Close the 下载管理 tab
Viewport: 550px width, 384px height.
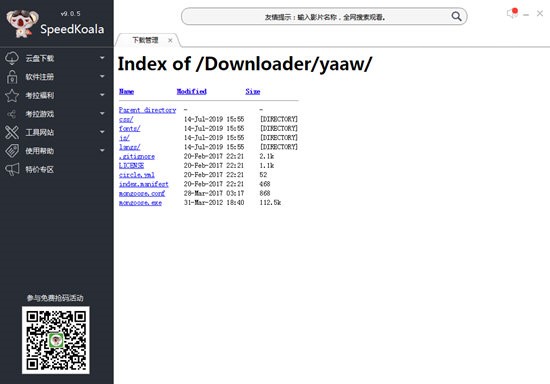170,40
